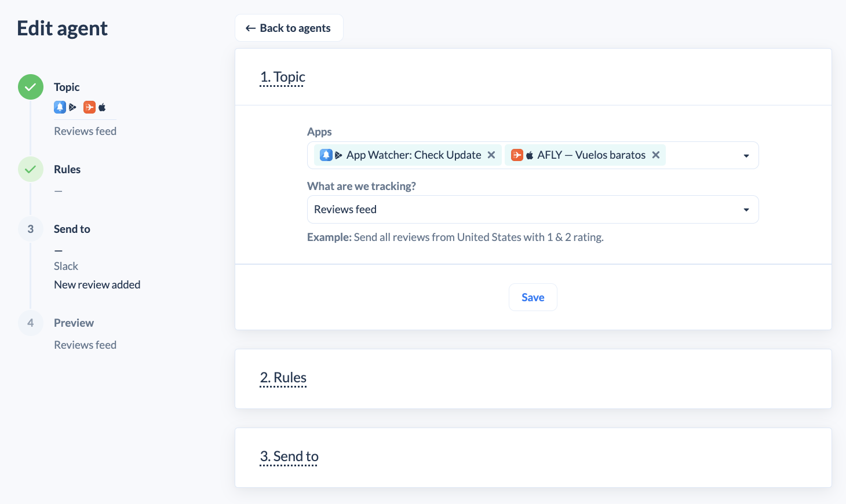Screen dimensions: 846x504
Task: Click the light green Rules step checkmark
Action: [x=31, y=169]
